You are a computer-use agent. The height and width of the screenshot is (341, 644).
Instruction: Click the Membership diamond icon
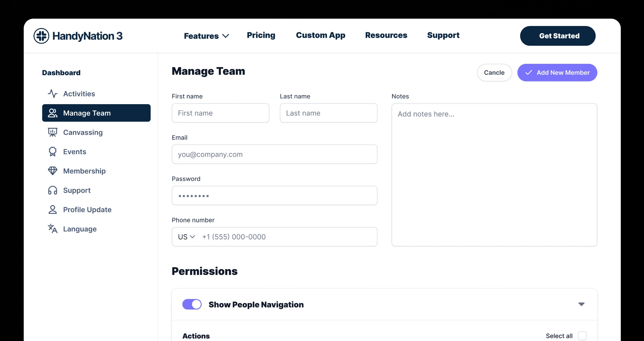(52, 171)
